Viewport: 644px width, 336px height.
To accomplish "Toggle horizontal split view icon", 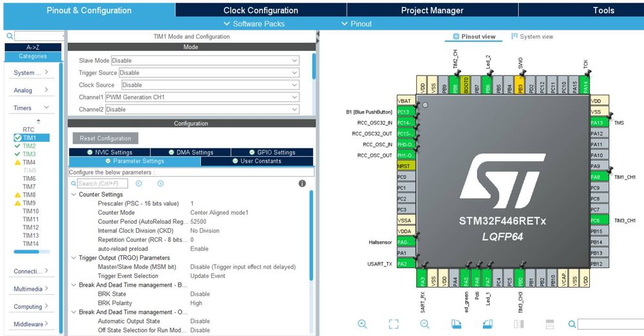I will point(550,324).
